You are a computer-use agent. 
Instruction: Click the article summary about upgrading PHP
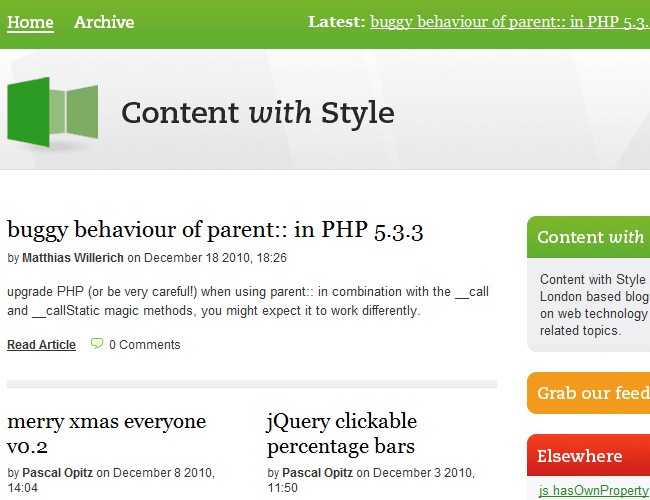click(x=248, y=301)
